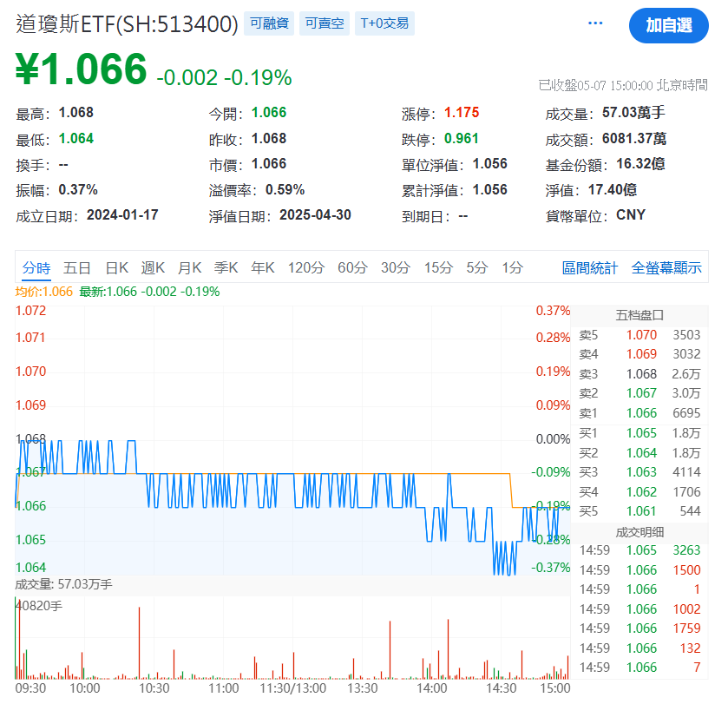Open the three-dot more options menu

click(x=594, y=23)
